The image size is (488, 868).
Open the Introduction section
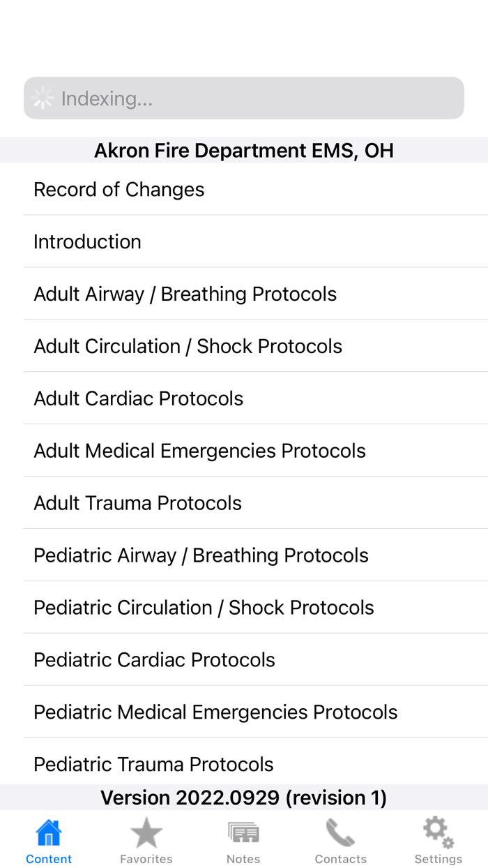87,241
